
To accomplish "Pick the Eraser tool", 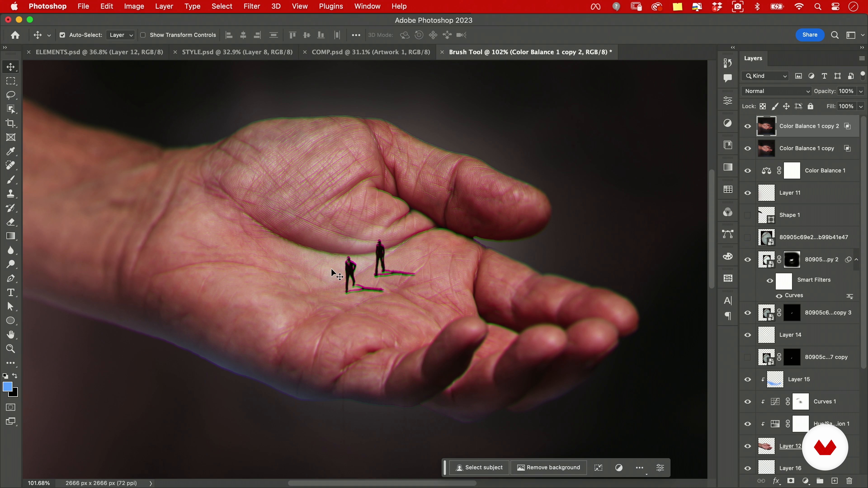I will [11, 222].
